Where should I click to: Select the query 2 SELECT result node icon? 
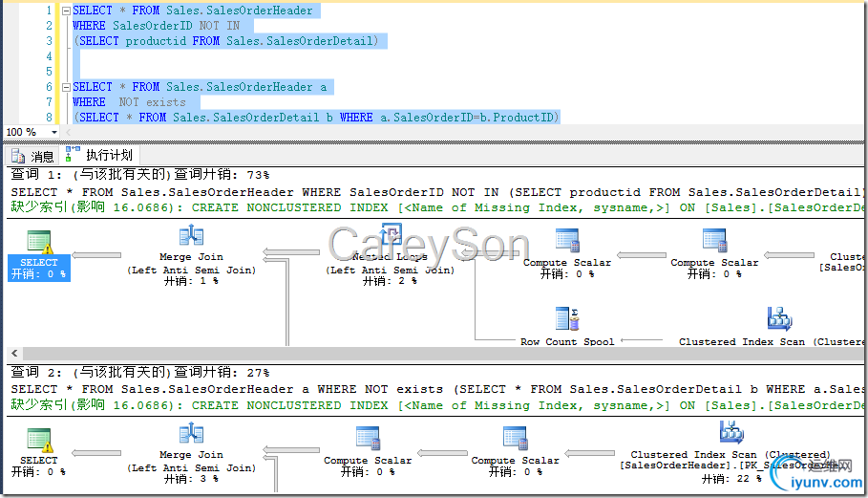tap(39, 440)
